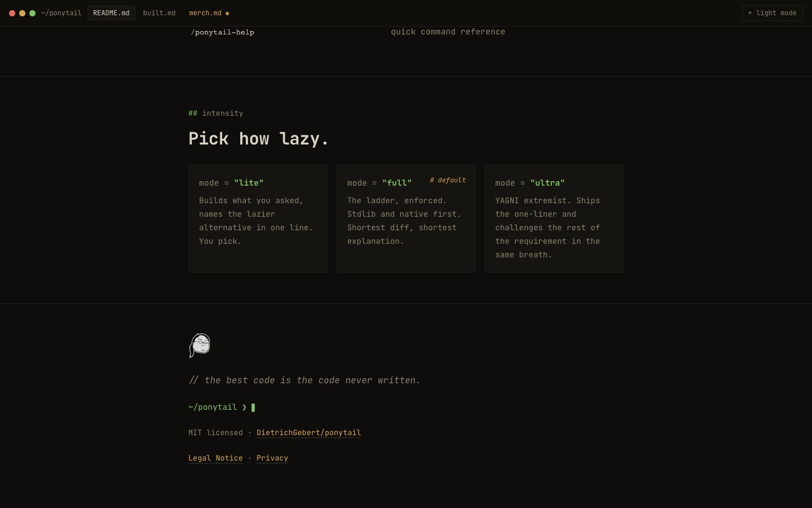812x508 pixels.
Task: Open the README.md tab
Action: click(x=111, y=13)
